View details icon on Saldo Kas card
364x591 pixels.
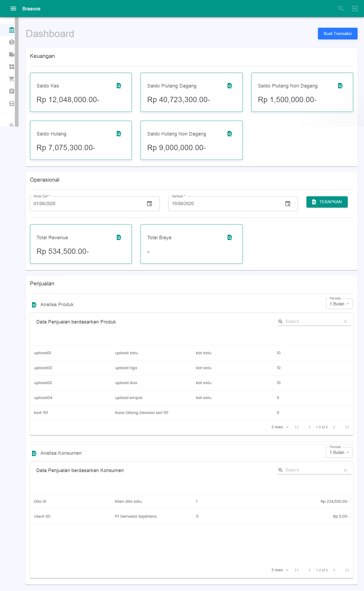[119, 86]
